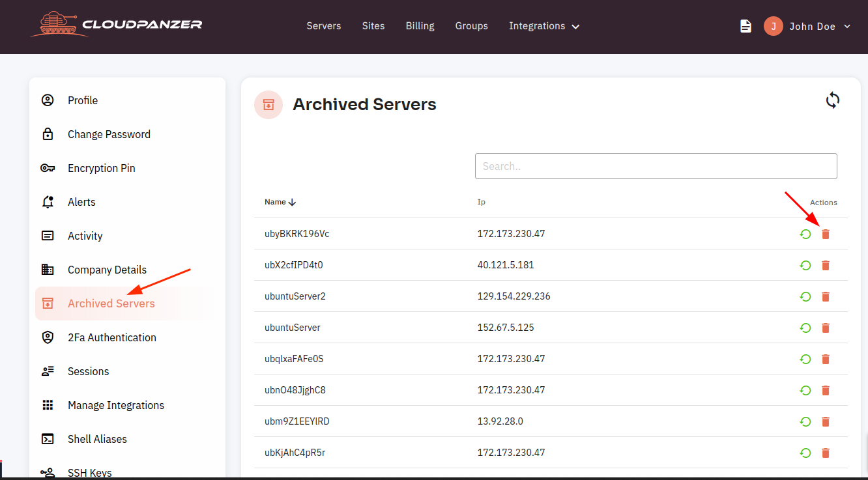Delete archived server ubyBKRK196Vc

point(826,234)
